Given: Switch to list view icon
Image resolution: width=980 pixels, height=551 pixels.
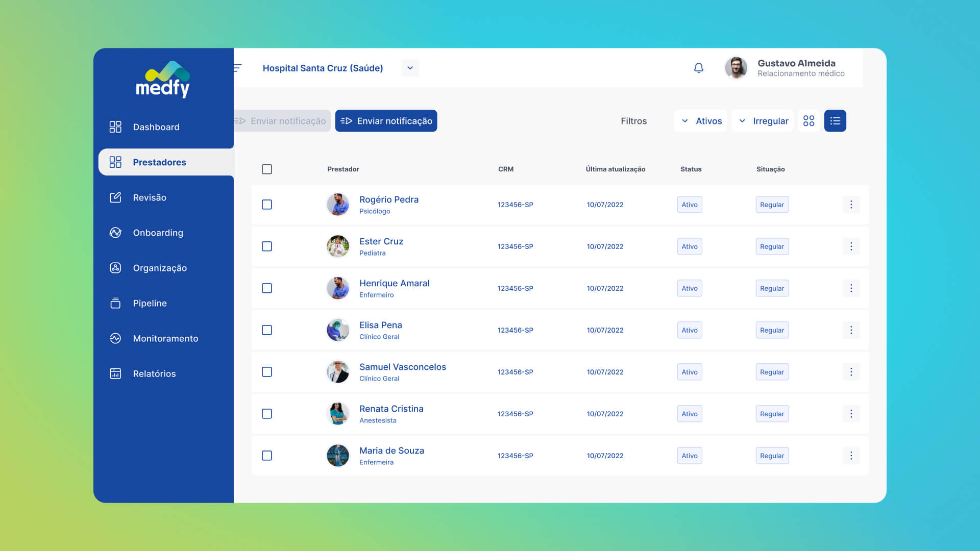Looking at the screenshot, I should click(x=835, y=121).
